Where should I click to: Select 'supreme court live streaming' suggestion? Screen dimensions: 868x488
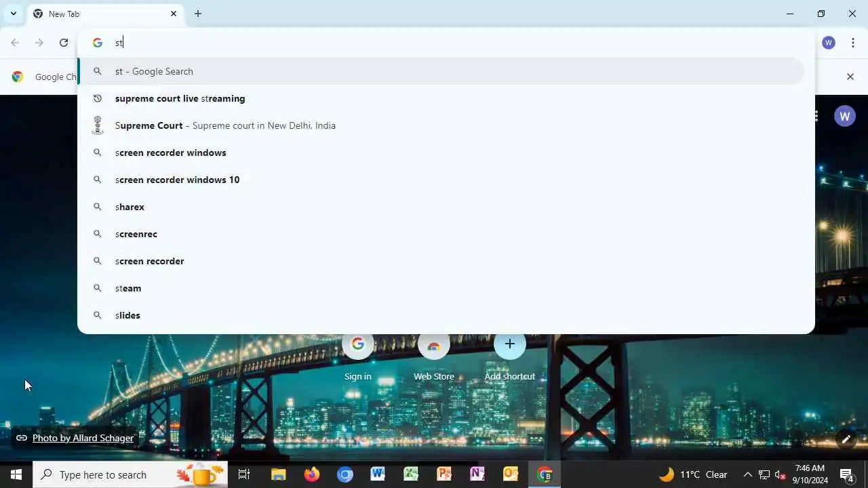(x=441, y=98)
